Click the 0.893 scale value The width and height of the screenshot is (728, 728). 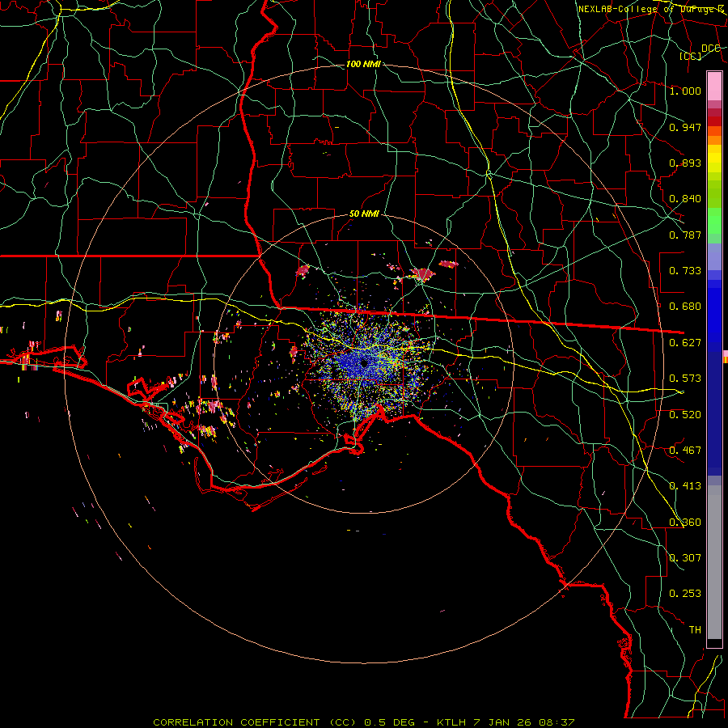coord(685,163)
